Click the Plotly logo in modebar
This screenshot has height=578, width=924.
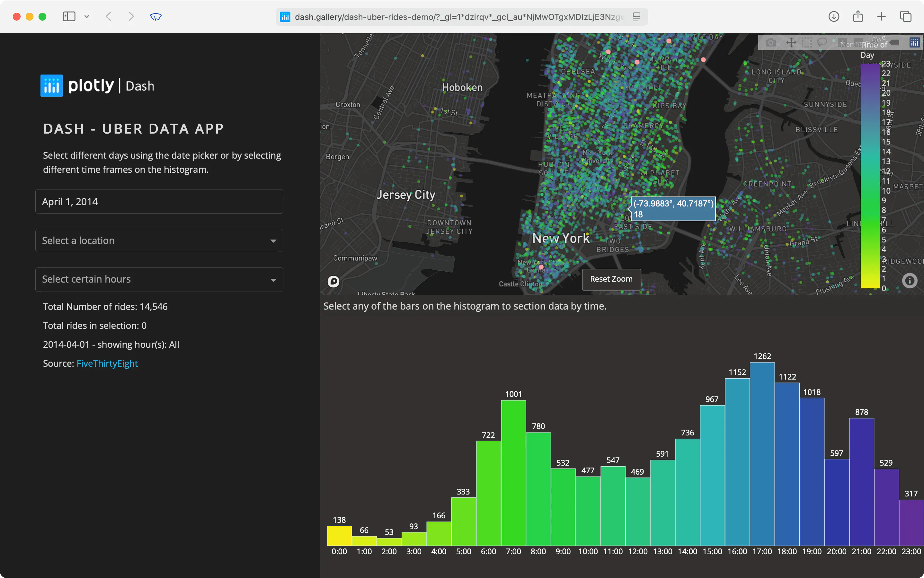click(x=914, y=42)
